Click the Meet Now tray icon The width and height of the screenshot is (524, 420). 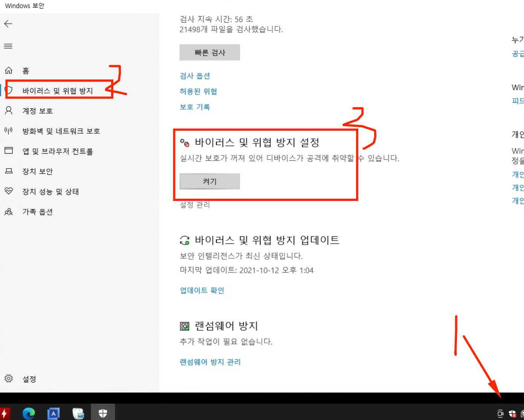(500, 414)
